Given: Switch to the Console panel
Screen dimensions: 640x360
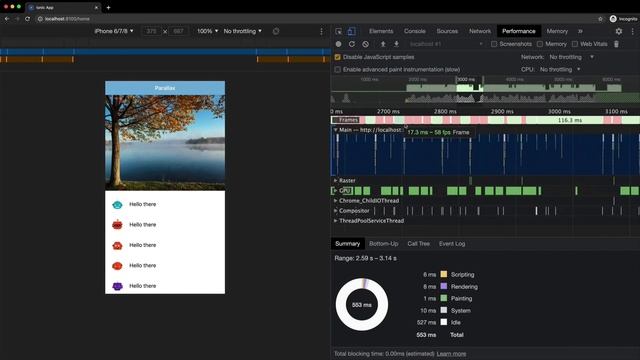Looking at the screenshot, I should [x=415, y=31].
